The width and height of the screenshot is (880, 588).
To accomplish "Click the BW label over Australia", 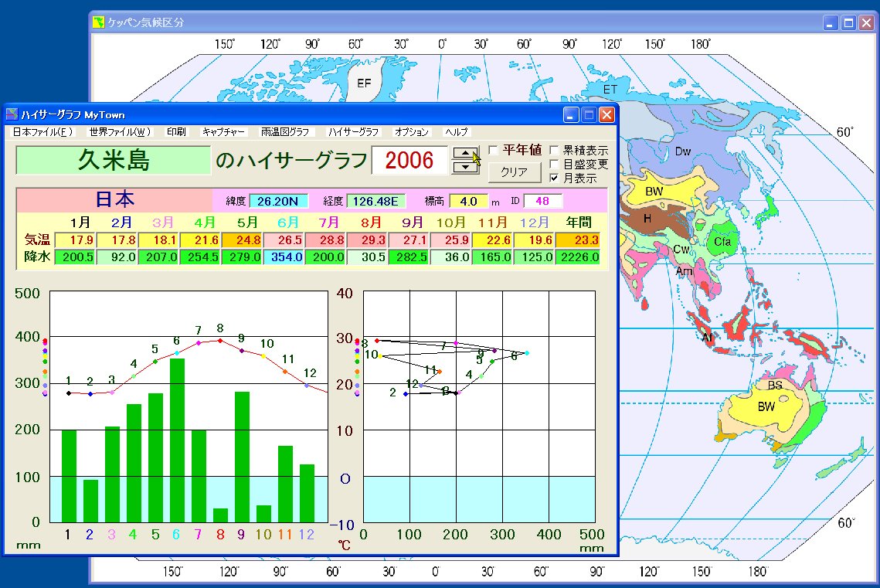I will point(766,406).
